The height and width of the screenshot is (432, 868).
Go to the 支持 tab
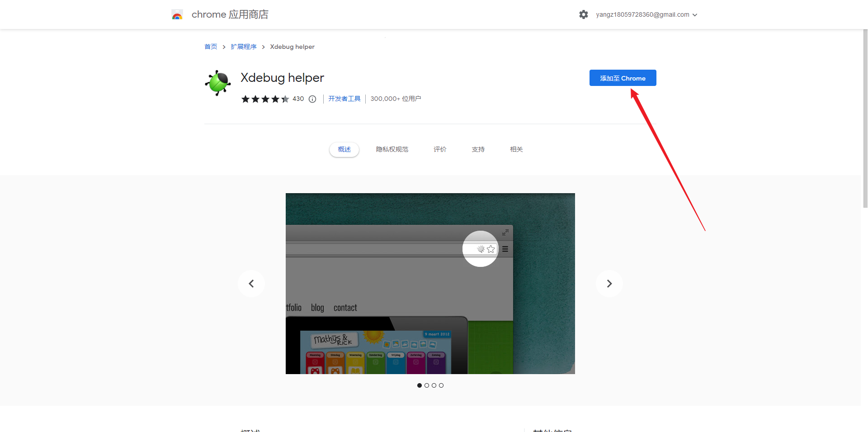[478, 150]
